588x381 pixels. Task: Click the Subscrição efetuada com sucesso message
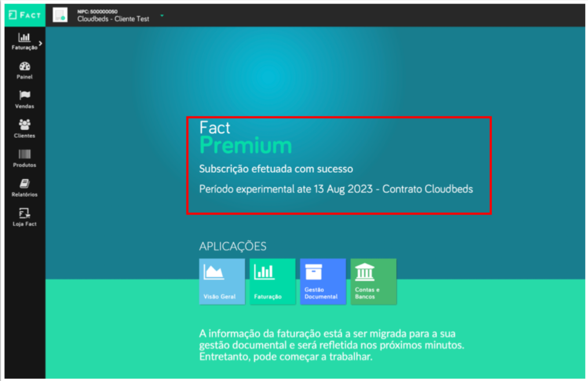point(276,169)
